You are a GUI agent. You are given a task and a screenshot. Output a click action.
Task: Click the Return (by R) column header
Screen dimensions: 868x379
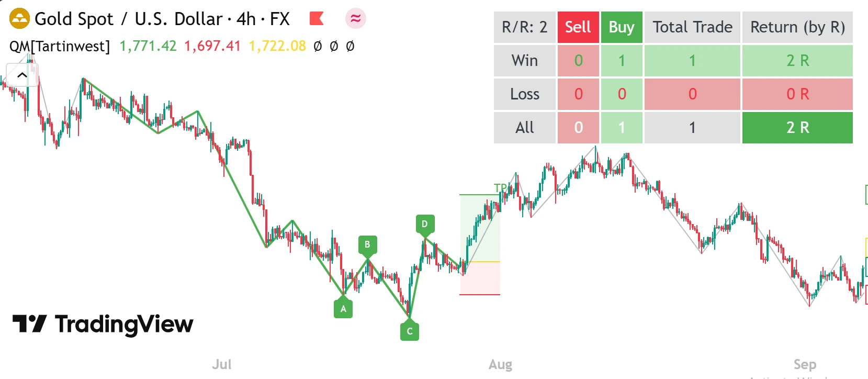coord(797,27)
